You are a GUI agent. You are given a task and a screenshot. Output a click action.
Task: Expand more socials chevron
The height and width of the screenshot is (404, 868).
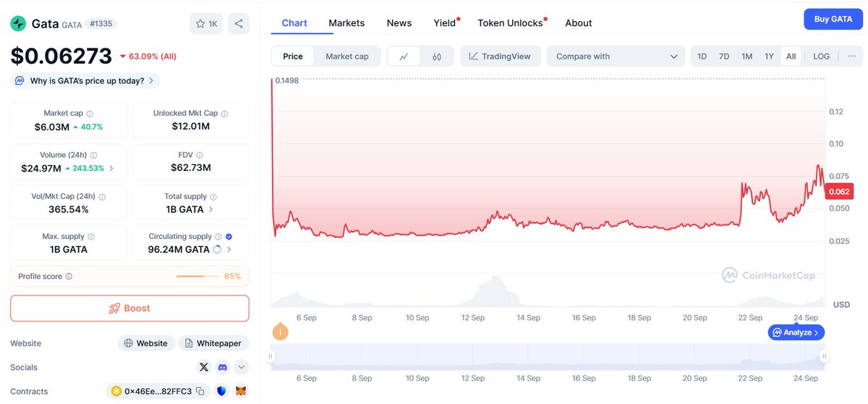(x=242, y=367)
